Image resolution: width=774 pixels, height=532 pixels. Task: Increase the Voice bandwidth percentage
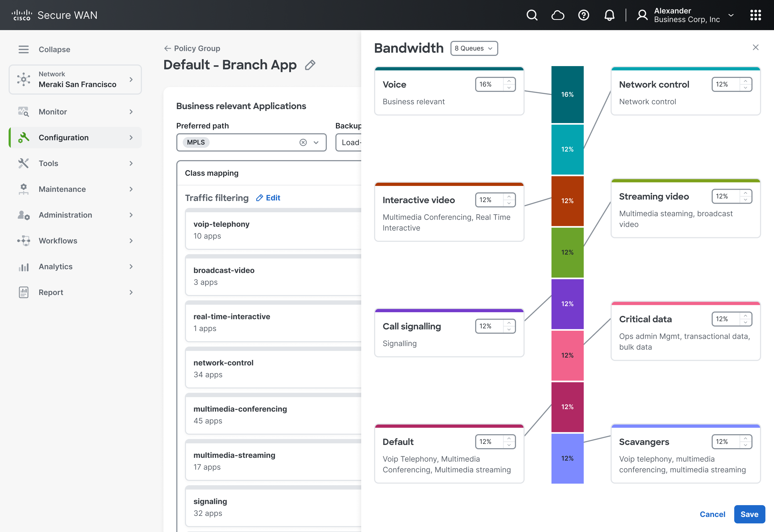click(x=509, y=81)
